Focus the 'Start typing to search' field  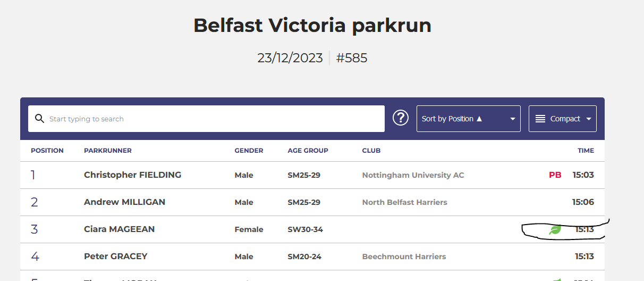pyautogui.click(x=213, y=119)
